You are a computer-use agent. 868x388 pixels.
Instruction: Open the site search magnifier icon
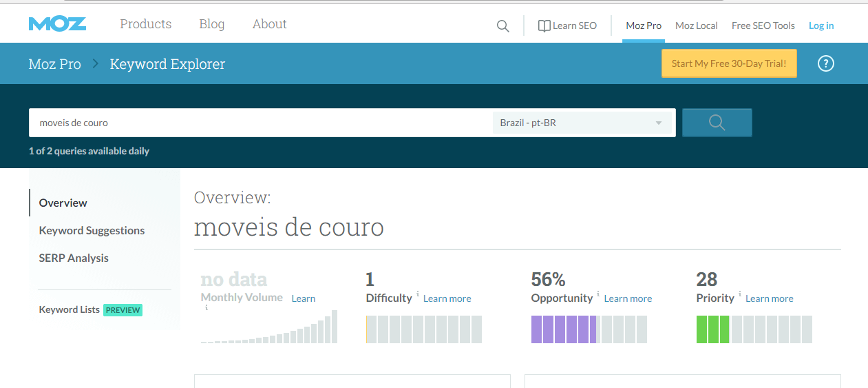(x=503, y=26)
